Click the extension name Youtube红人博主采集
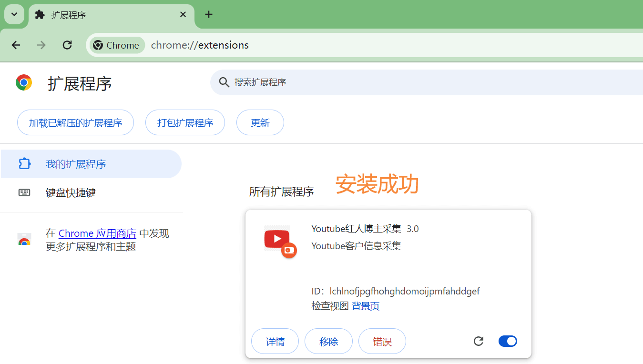 tap(356, 229)
